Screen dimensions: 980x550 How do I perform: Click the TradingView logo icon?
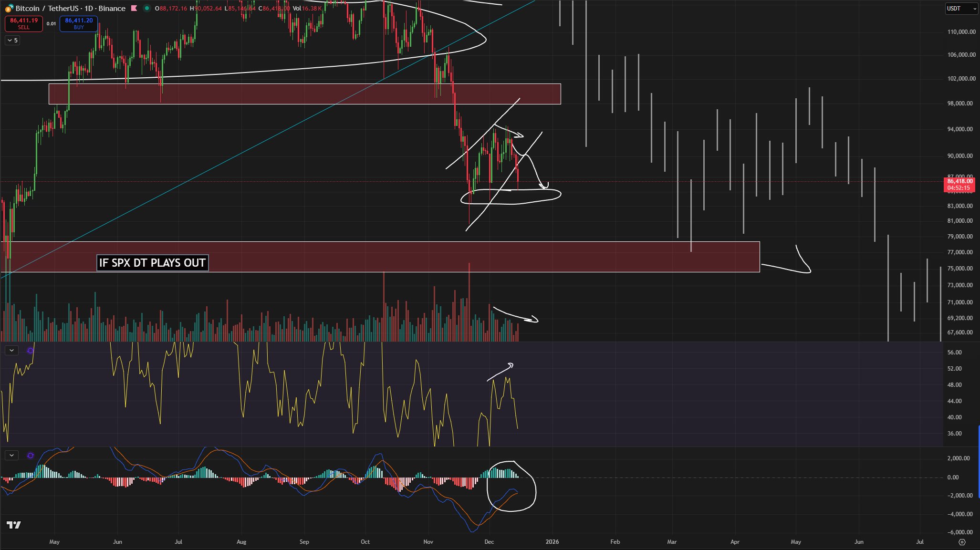14,525
